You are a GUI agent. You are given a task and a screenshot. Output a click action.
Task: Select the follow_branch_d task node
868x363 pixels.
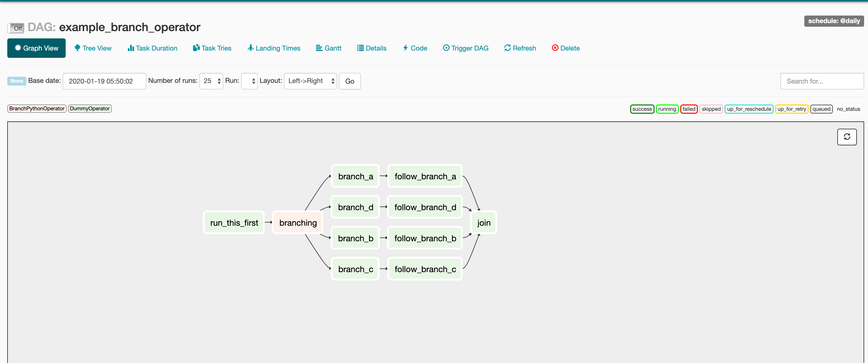(x=425, y=207)
